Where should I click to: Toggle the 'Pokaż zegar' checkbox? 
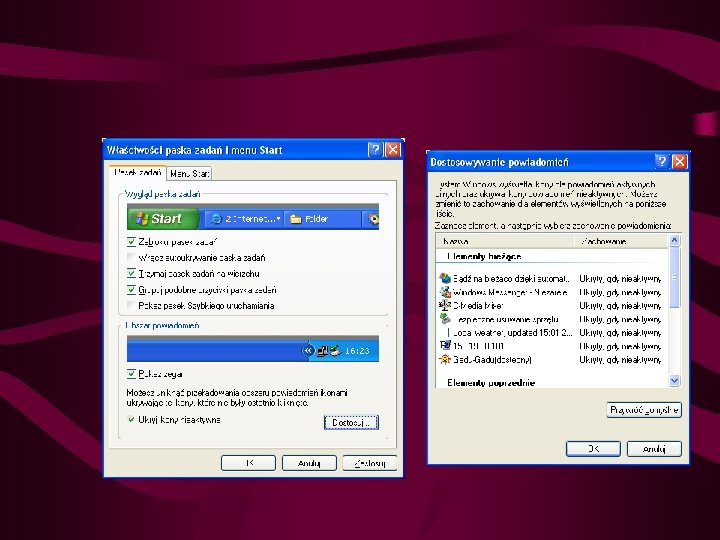pyautogui.click(x=131, y=374)
